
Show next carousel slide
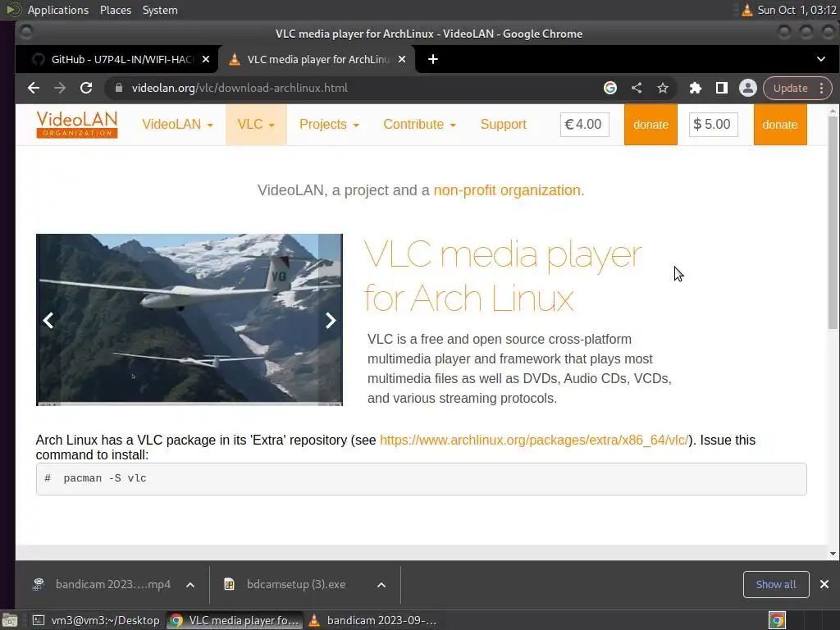click(331, 320)
